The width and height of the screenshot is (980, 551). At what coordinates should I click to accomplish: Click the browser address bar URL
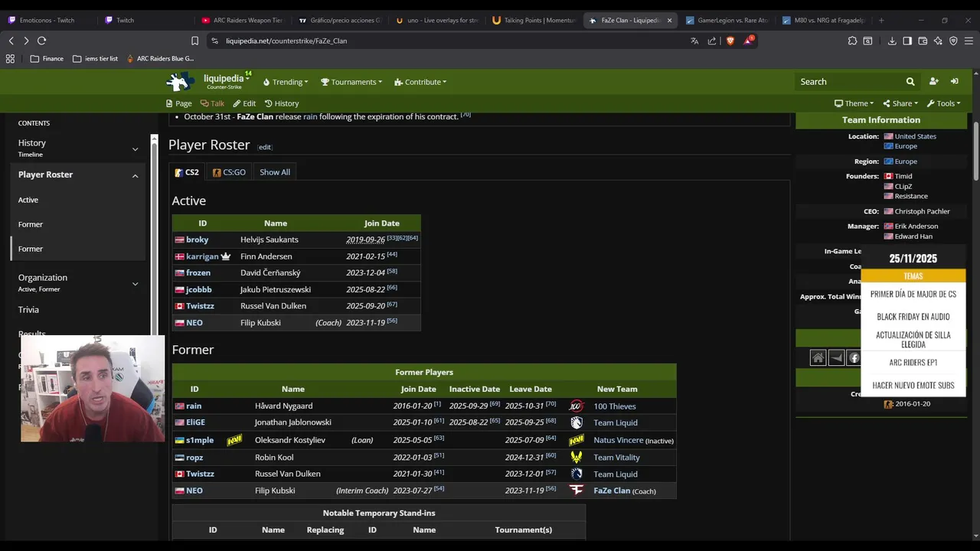pos(286,41)
